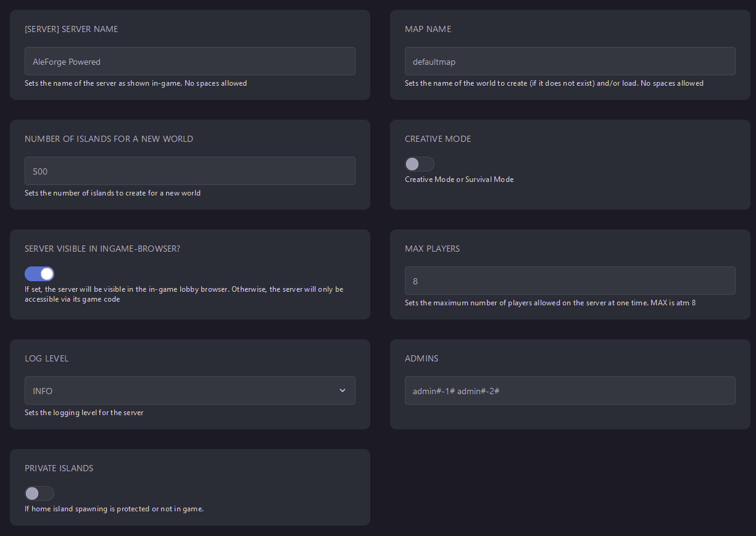Click the "CREATIVE MODE" heading text
The width and height of the screenshot is (756, 536).
(438, 139)
